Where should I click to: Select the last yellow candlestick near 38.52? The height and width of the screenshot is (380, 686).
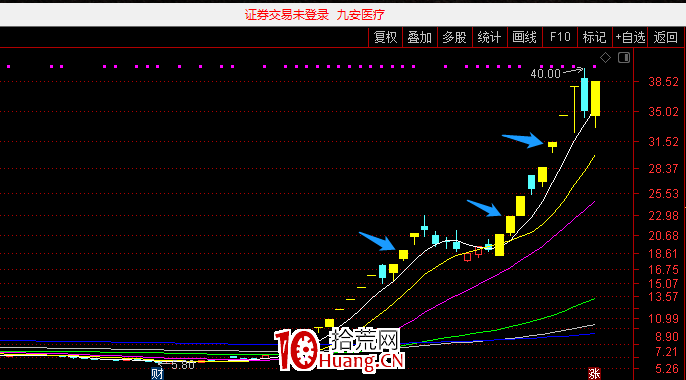point(595,98)
